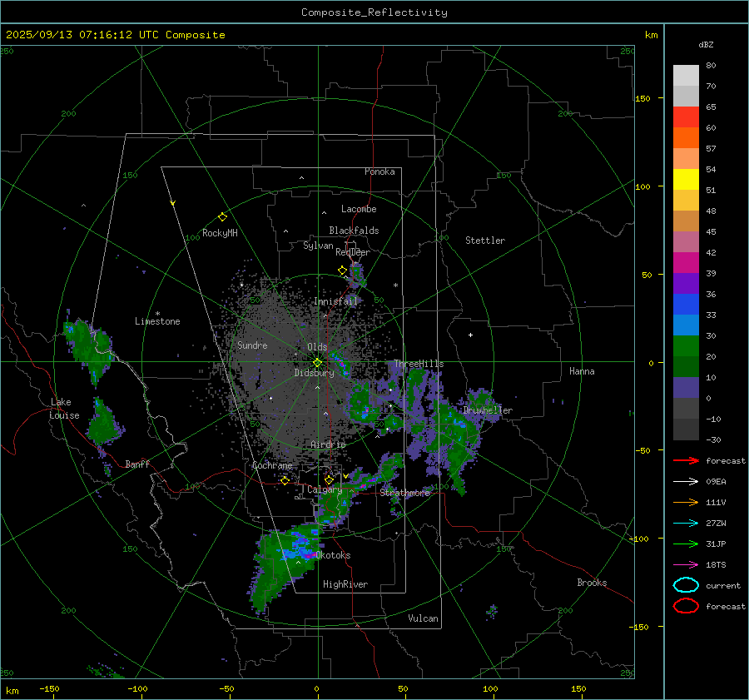The height and width of the screenshot is (700, 749).
Task: Click the yellow diamond marker above Calgary
Action: click(329, 479)
